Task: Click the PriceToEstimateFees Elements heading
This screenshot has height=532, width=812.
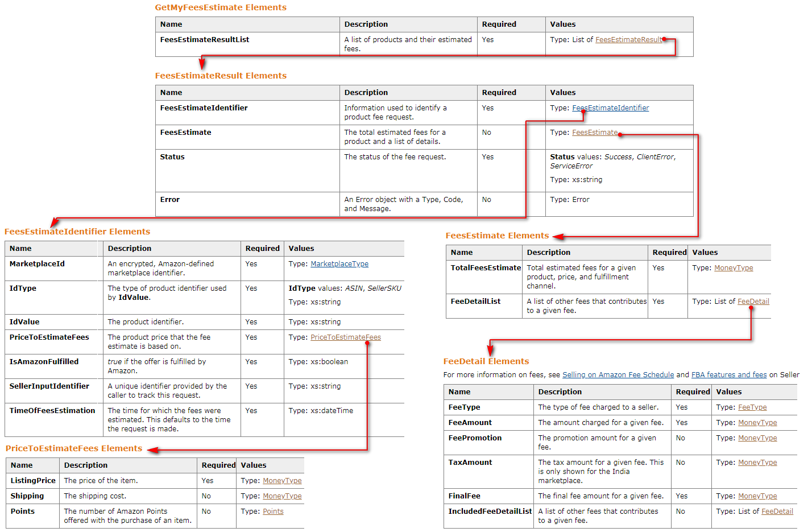Action: [74, 448]
